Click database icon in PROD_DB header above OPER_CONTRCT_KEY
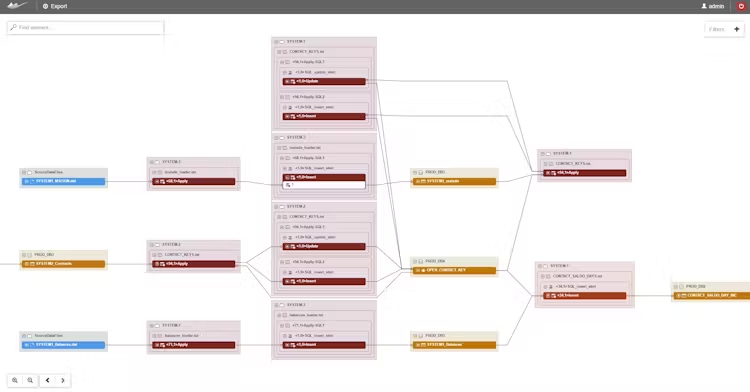The width and height of the screenshot is (750, 392). tap(421, 261)
